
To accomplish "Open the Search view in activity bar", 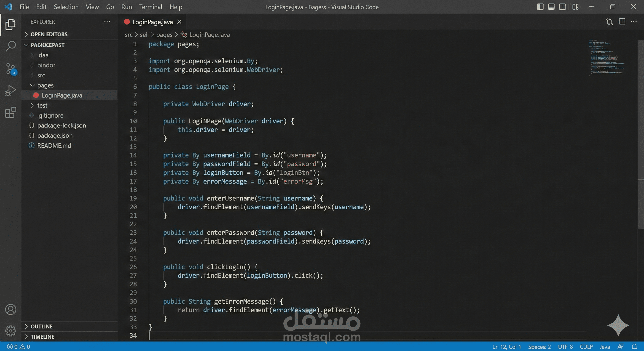I will (x=11, y=46).
